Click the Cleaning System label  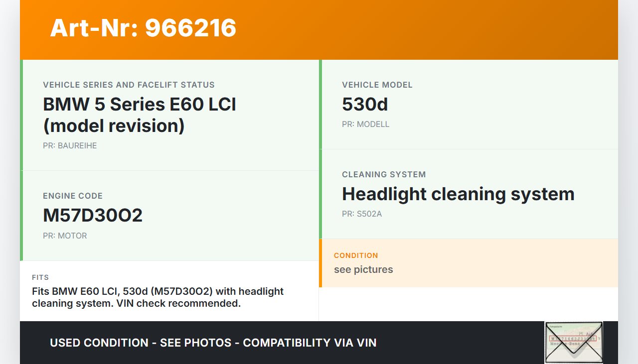click(x=384, y=174)
